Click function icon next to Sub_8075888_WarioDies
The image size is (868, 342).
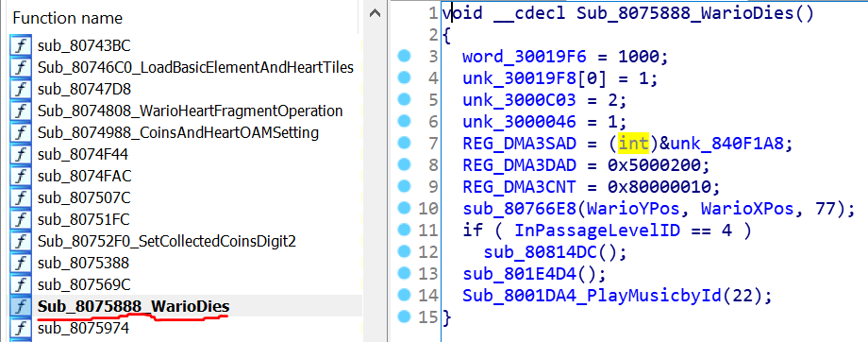tap(21, 306)
